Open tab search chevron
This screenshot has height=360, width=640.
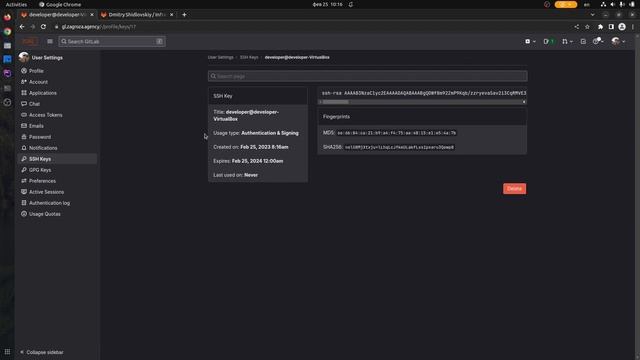pos(593,15)
